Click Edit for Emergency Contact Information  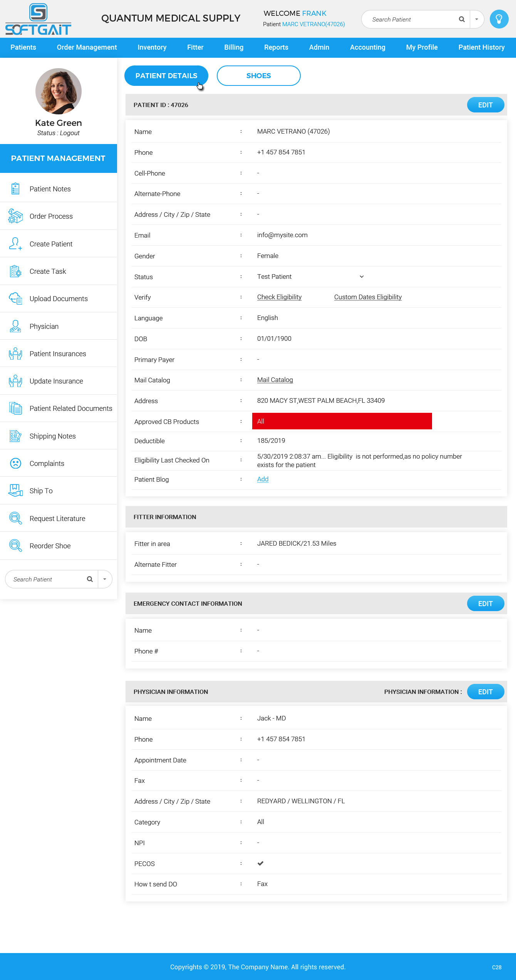tap(486, 603)
